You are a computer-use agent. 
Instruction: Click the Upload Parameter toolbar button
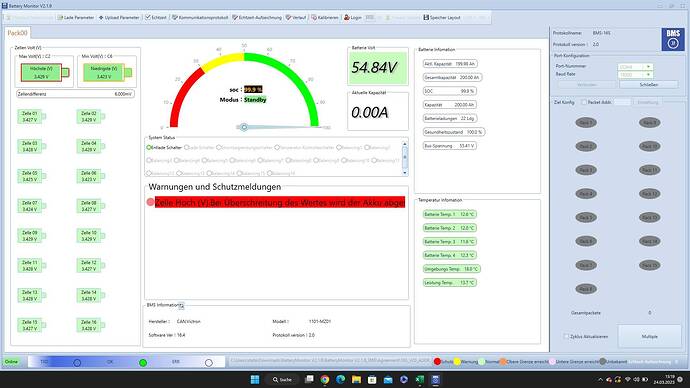tap(119, 18)
